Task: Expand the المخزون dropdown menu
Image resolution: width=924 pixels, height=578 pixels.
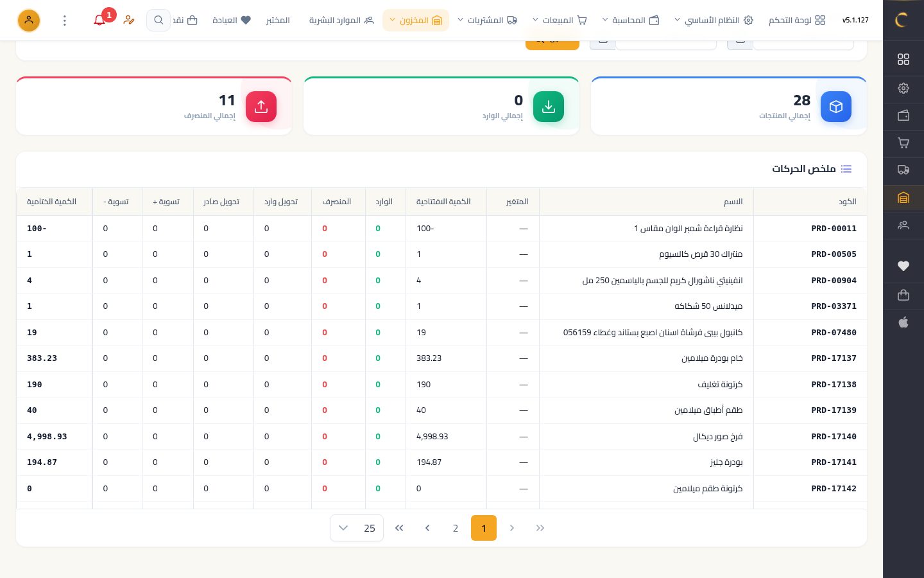Action: pos(416,20)
